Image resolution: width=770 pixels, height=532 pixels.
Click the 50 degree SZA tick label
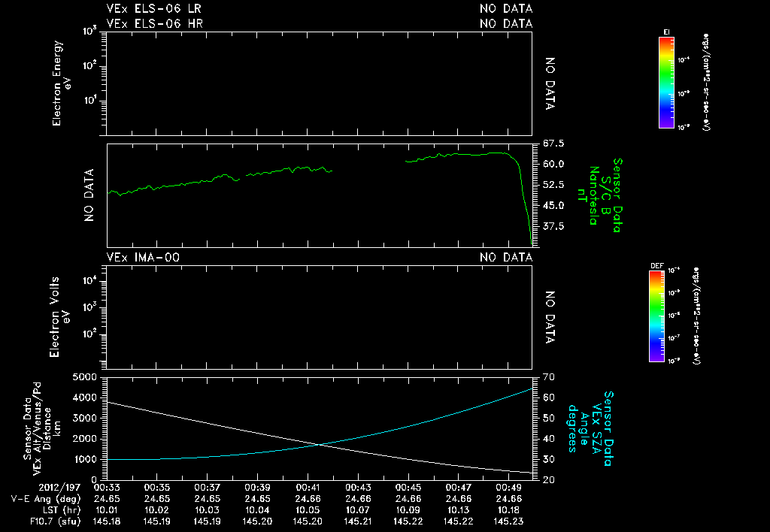(x=548, y=418)
